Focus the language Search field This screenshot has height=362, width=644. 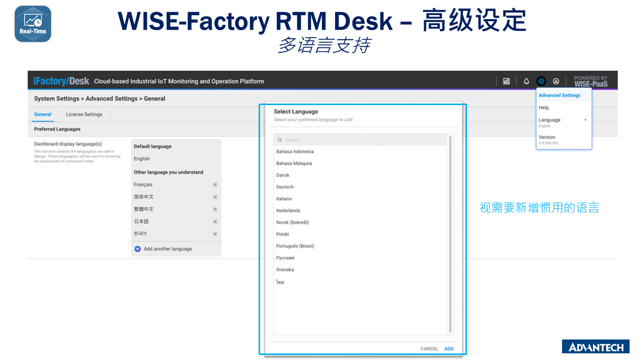(360, 140)
